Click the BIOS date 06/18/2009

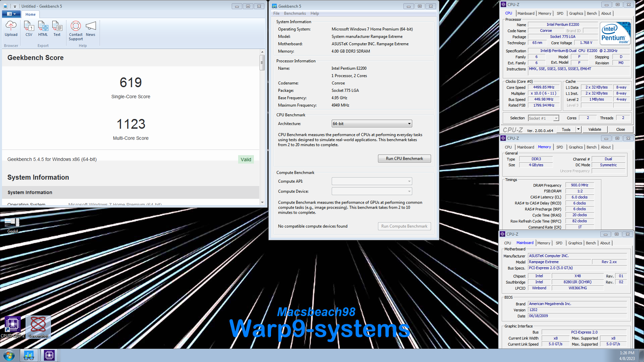coord(577,316)
